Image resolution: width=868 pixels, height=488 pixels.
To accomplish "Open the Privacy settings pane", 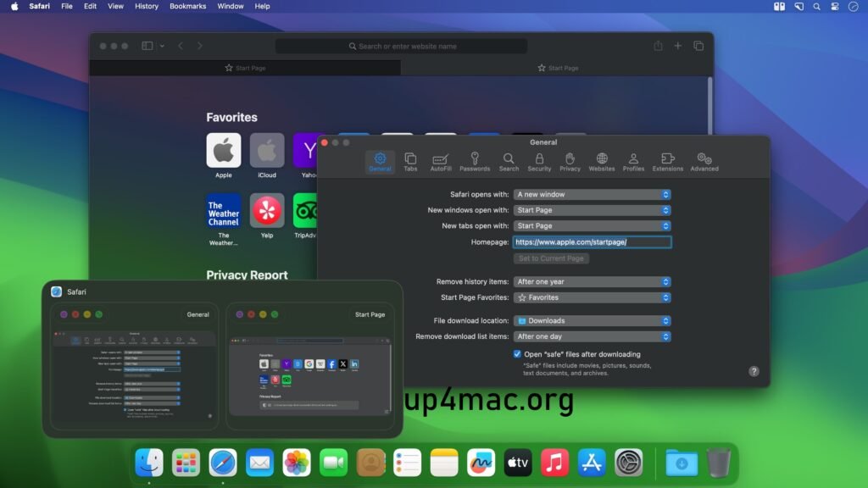I will [x=570, y=161].
